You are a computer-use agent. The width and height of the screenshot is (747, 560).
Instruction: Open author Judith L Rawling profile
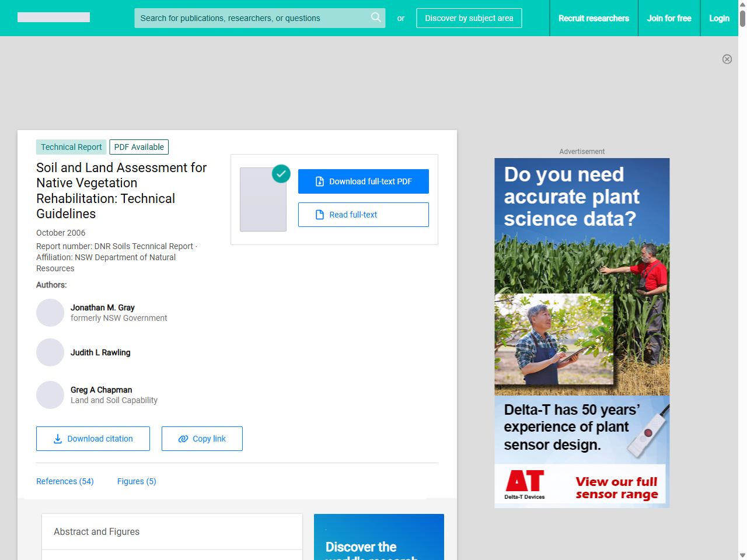click(100, 352)
